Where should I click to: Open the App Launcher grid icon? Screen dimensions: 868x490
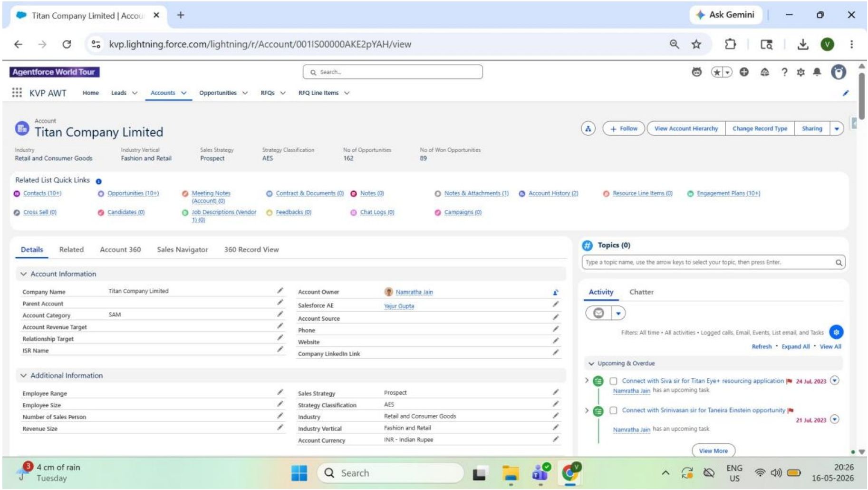pos(17,93)
